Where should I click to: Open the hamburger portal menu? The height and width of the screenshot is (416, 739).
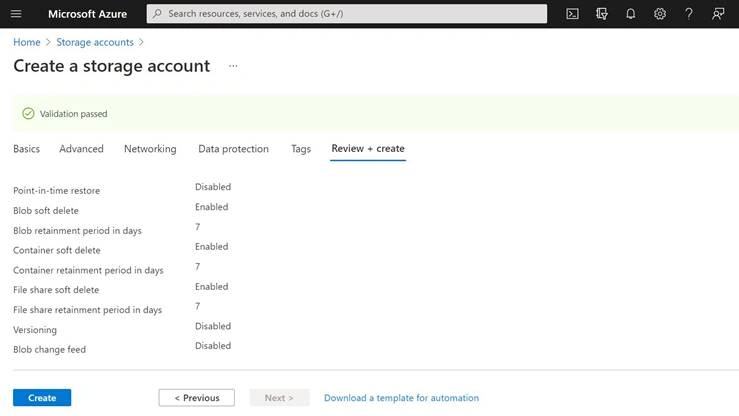[16, 14]
